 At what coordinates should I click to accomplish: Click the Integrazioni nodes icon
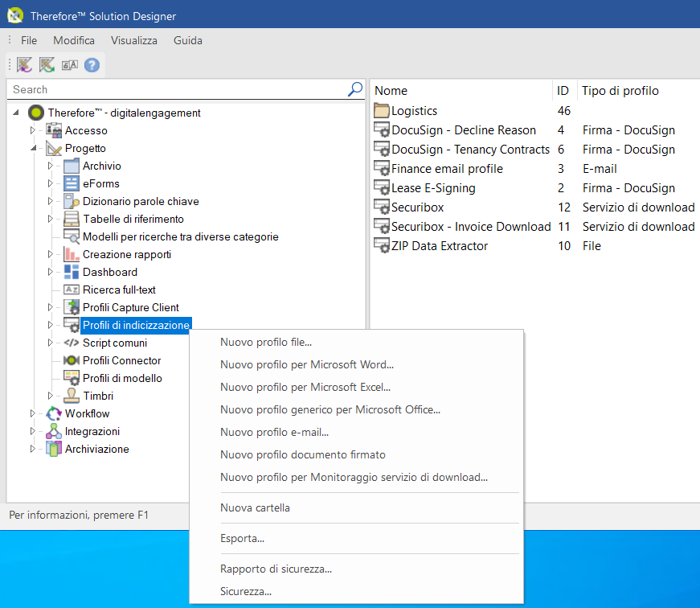[x=54, y=431]
